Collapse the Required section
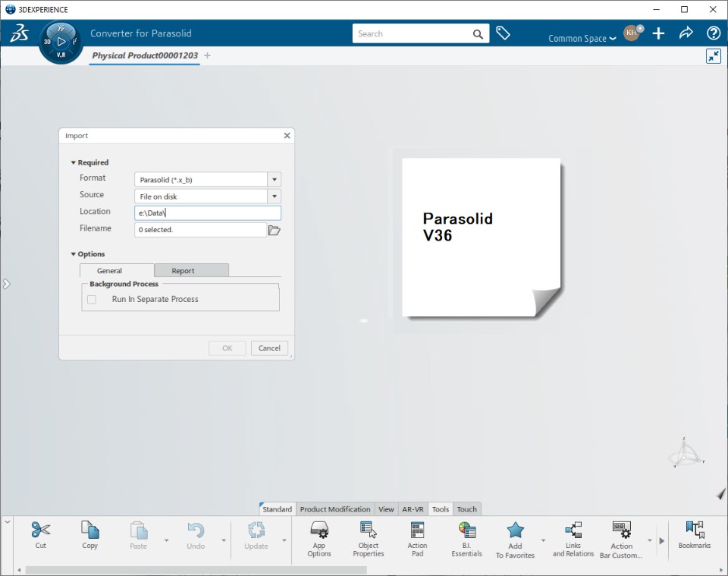The width and height of the screenshot is (728, 576). (x=74, y=162)
